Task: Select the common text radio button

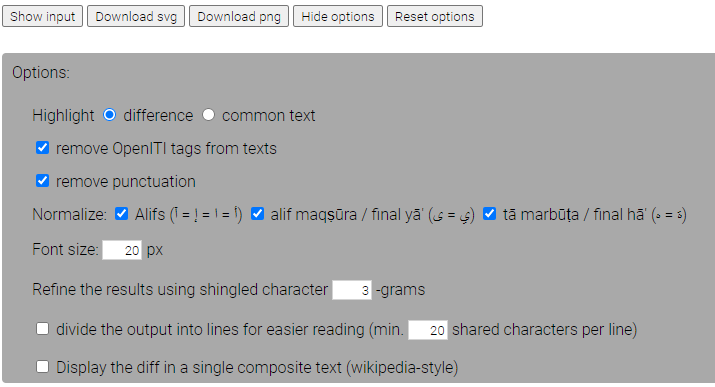Action: (208, 115)
